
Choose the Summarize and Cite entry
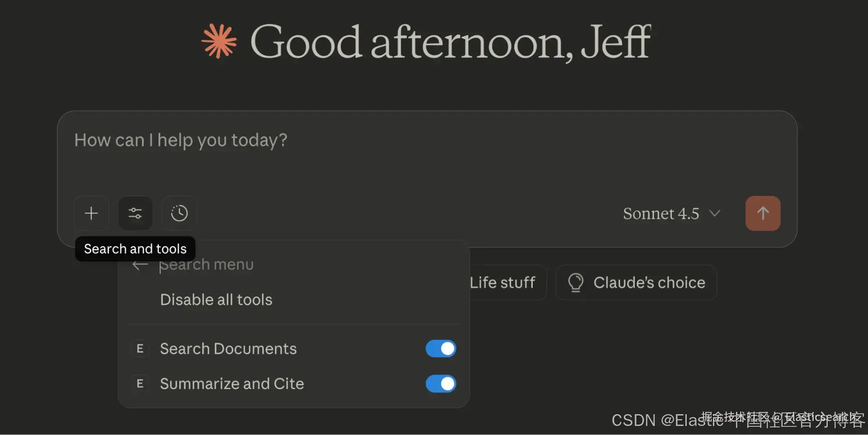click(232, 384)
